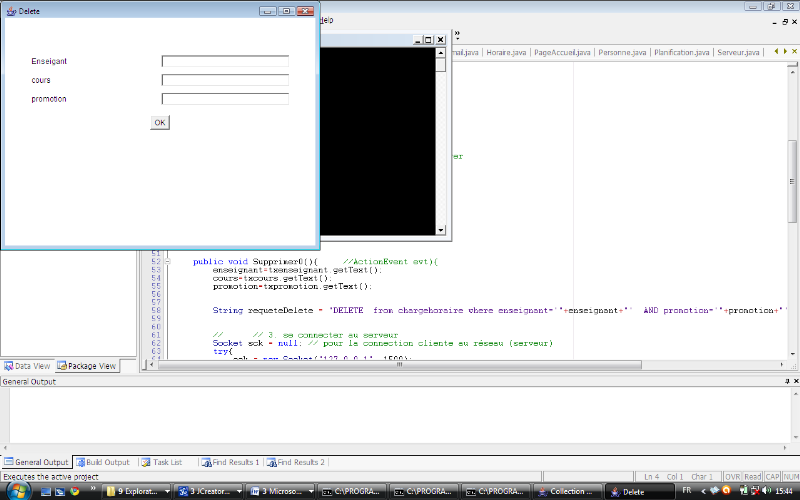The height and width of the screenshot is (500, 800).
Task: Click the OK button in Delete dialog
Action: pos(160,122)
